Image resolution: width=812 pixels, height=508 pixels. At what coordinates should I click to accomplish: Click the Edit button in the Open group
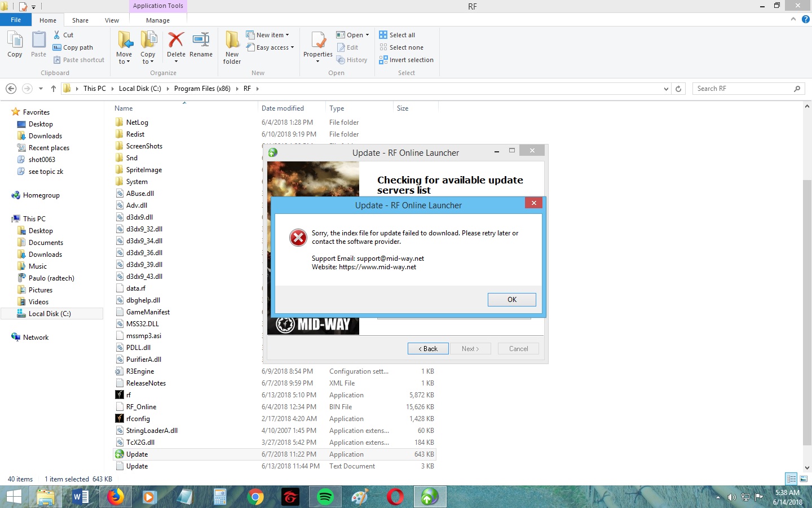pos(347,47)
